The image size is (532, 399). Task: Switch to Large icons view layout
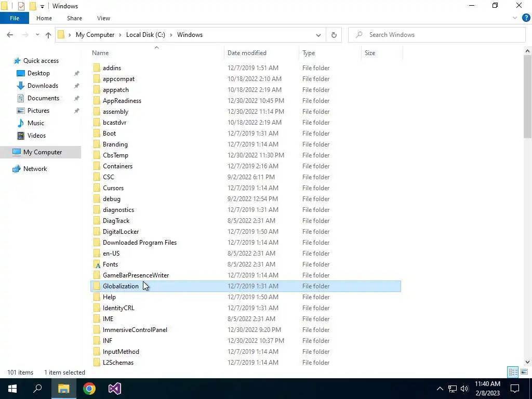click(x=524, y=372)
